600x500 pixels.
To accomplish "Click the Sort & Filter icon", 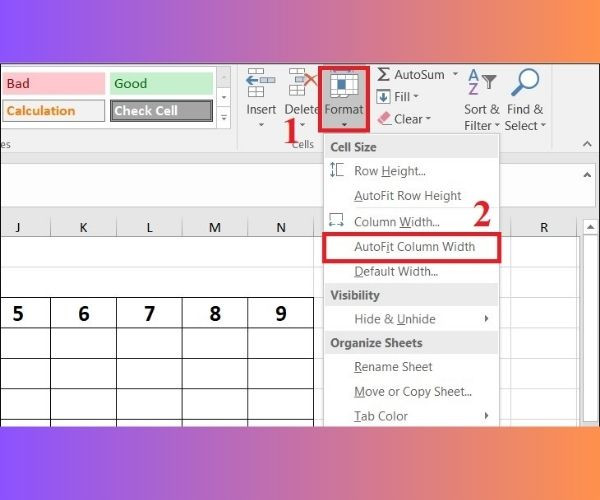I will pyautogui.click(x=482, y=82).
